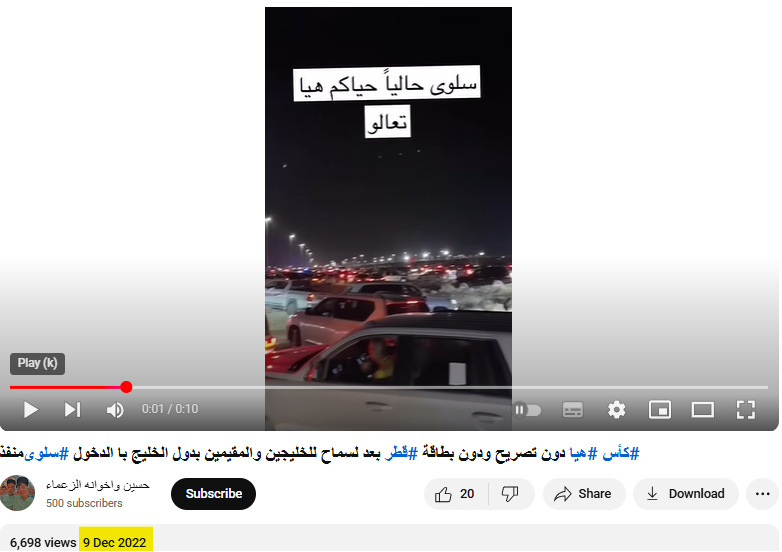Open the channel name link

(98, 485)
